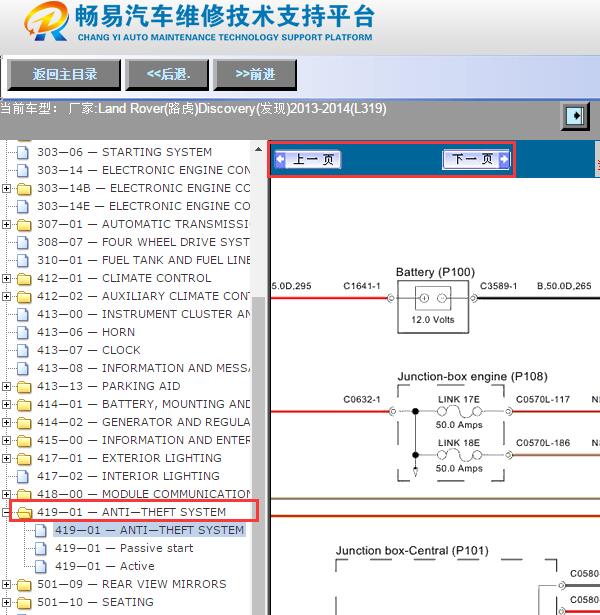Open the 413-07 Clock document
Image resolution: width=600 pixels, height=615 pixels.
click(x=89, y=350)
